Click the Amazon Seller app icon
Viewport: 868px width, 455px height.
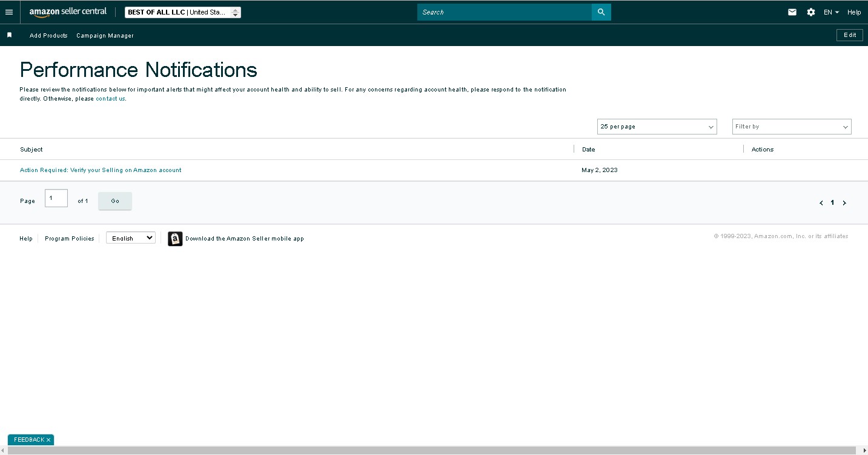pos(175,239)
